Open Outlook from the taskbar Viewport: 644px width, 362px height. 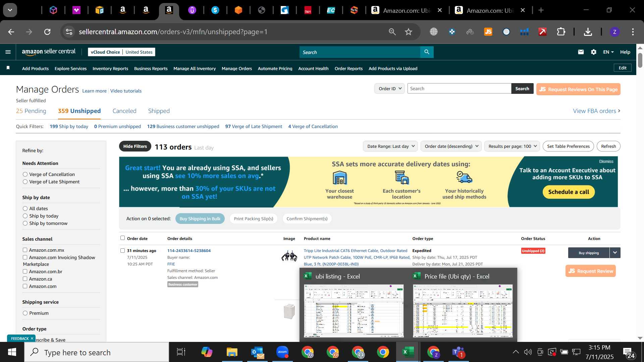coord(257,352)
